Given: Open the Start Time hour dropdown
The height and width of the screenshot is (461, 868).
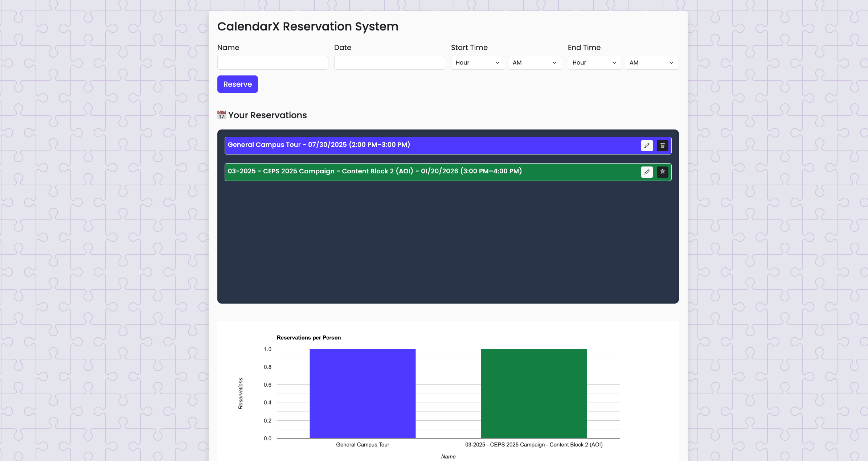Looking at the screenshot, I should [478, 62].
